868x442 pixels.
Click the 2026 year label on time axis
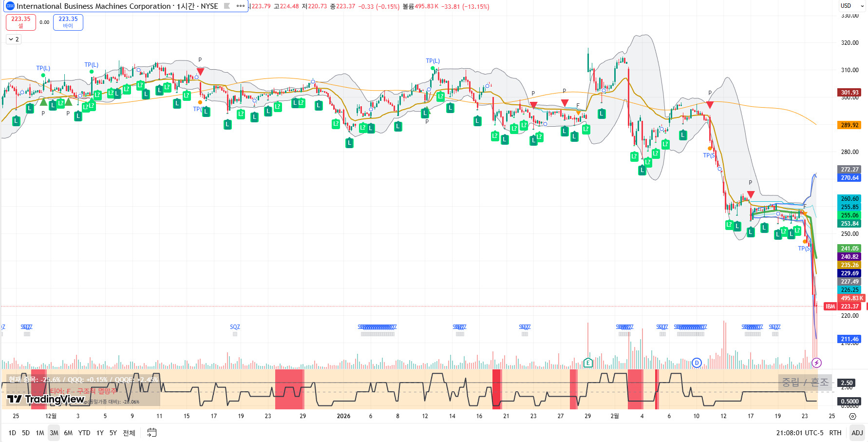coord(343,416)
